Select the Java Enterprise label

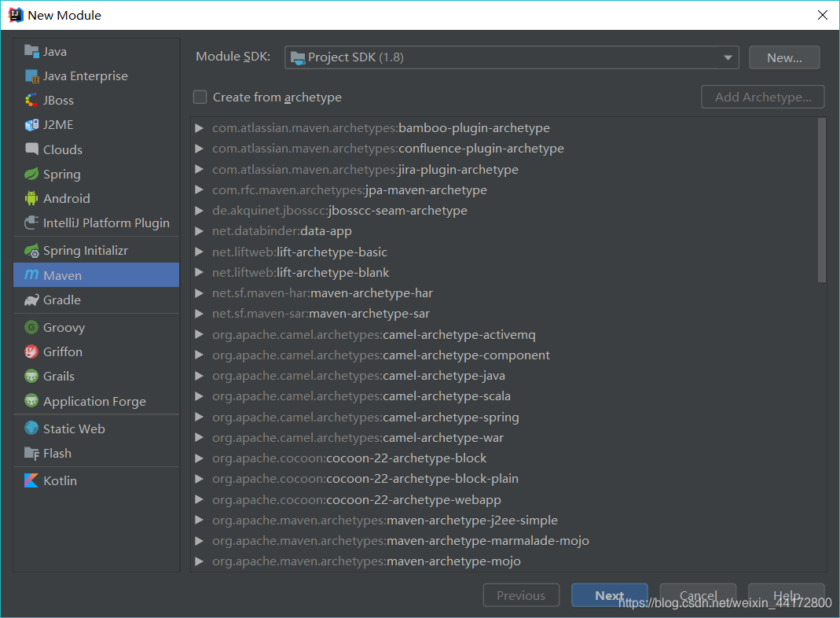point(86,76)
